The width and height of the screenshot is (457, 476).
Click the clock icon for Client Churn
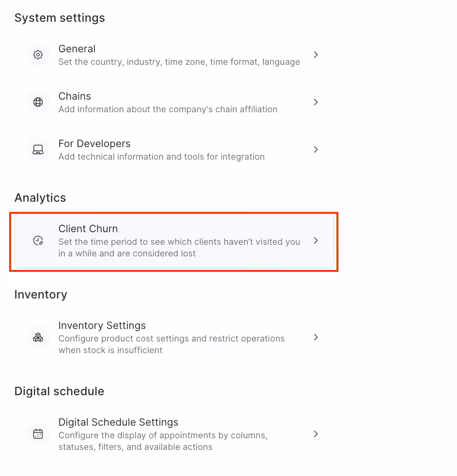(x=38, y=240)
